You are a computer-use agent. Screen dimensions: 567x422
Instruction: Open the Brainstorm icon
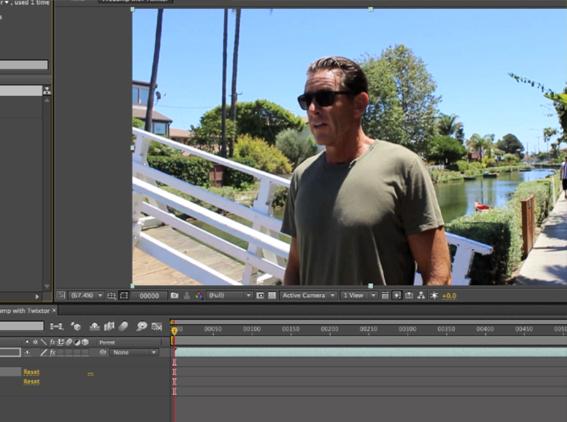point(142,327)
